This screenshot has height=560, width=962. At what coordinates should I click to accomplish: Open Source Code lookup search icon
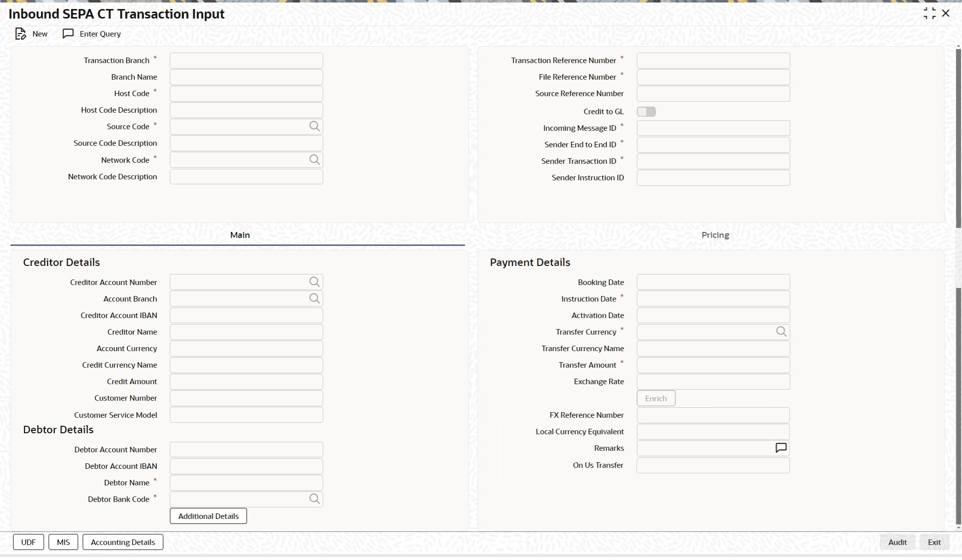(x=314, y=126)
